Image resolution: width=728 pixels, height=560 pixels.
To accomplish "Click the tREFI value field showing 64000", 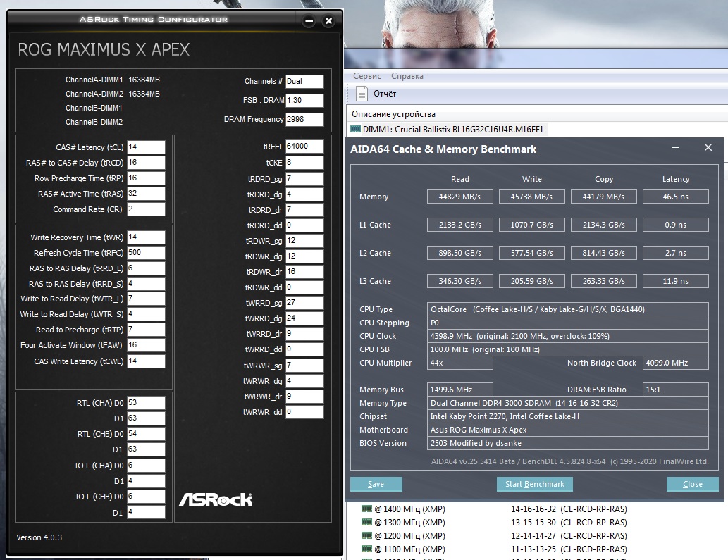I will pyautogui.click(x=304, y=146).
